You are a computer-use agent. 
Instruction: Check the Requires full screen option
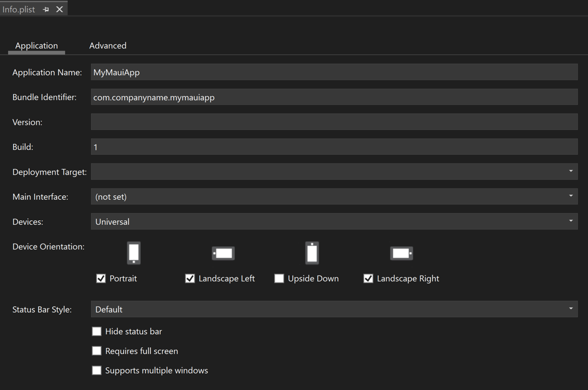(x=97, y=350)
